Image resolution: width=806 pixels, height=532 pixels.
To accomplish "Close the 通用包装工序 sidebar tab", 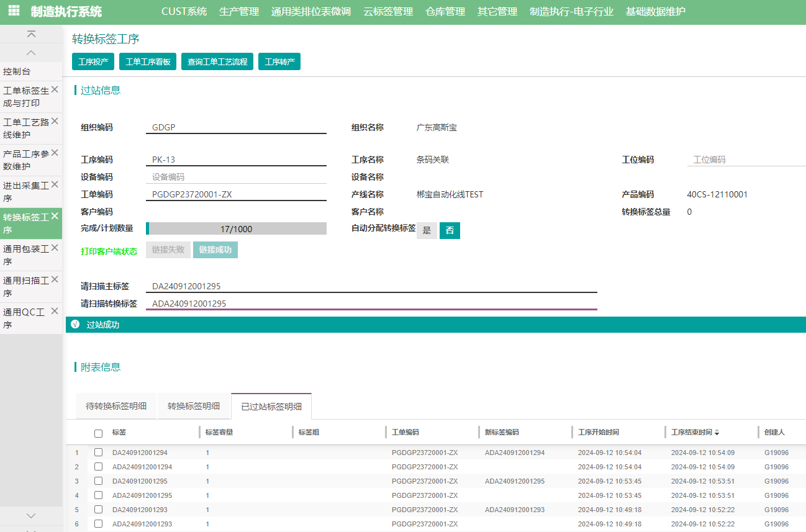I will tap(55, 247).
